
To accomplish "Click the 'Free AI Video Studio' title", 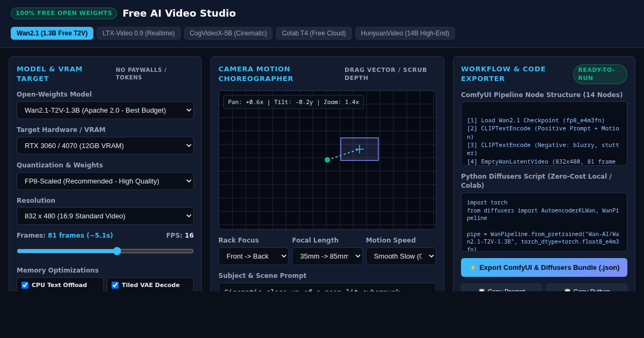I will coord(179,13).
